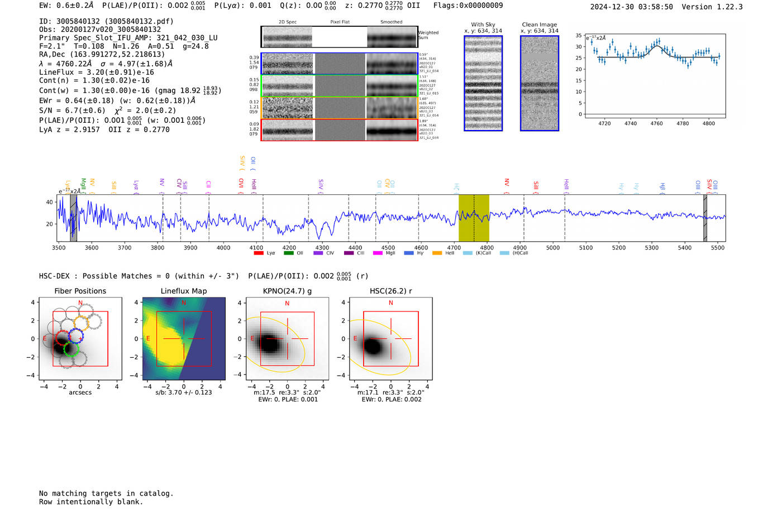Click the red Lyα legend swatch
Screen dimensions: 782x532
259,253
